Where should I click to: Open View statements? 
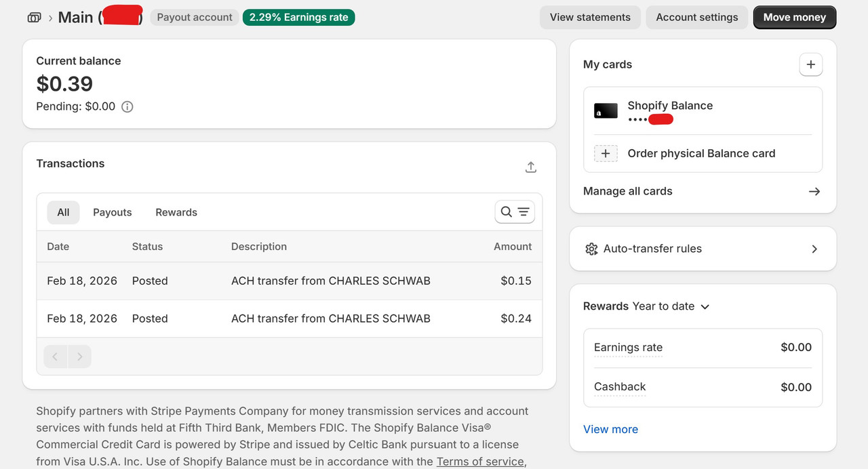(x=590, y=18)
